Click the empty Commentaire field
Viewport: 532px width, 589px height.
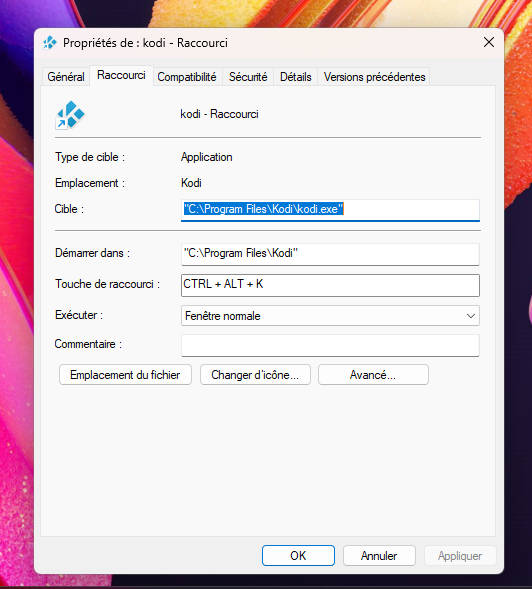point(330,345)
